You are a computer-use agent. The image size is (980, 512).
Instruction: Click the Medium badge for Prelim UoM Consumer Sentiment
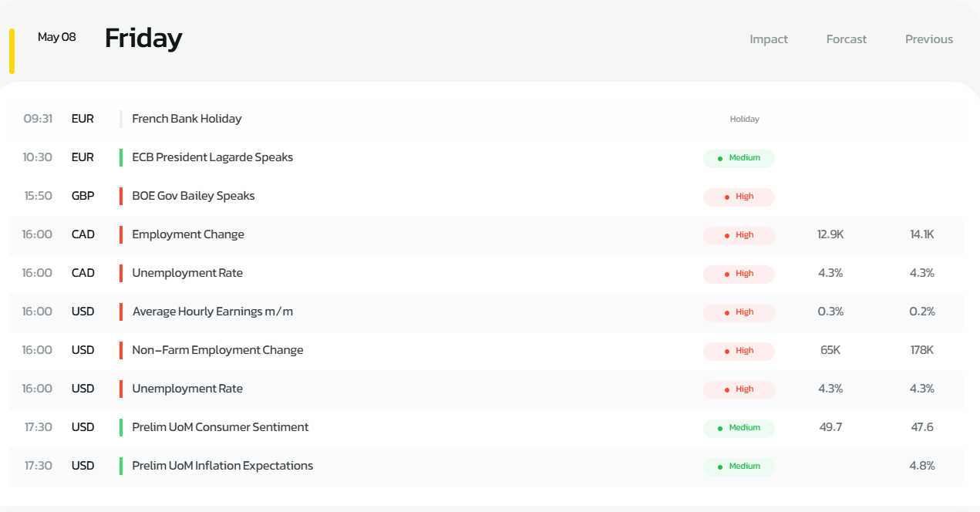(x=739, y=428)
